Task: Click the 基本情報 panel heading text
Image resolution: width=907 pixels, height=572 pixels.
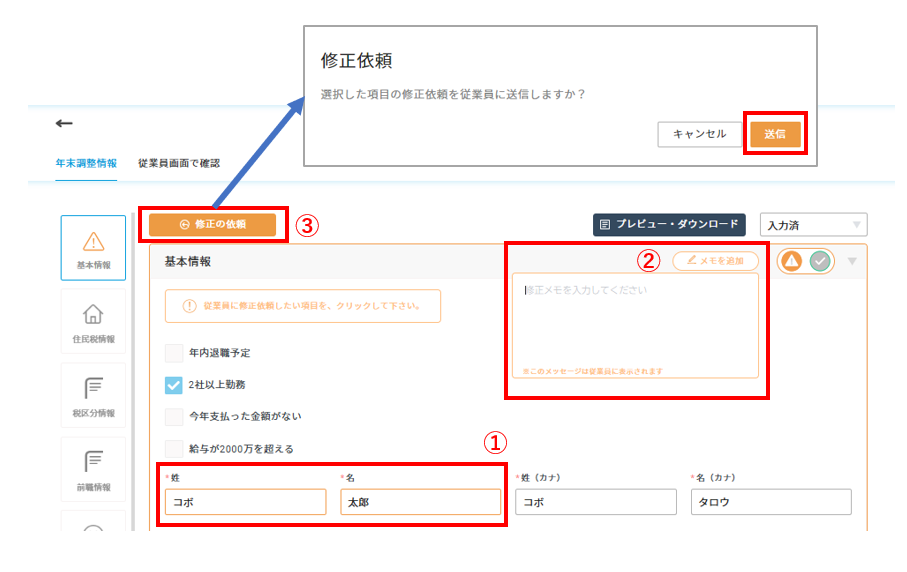Action: [x=187, y=261]
